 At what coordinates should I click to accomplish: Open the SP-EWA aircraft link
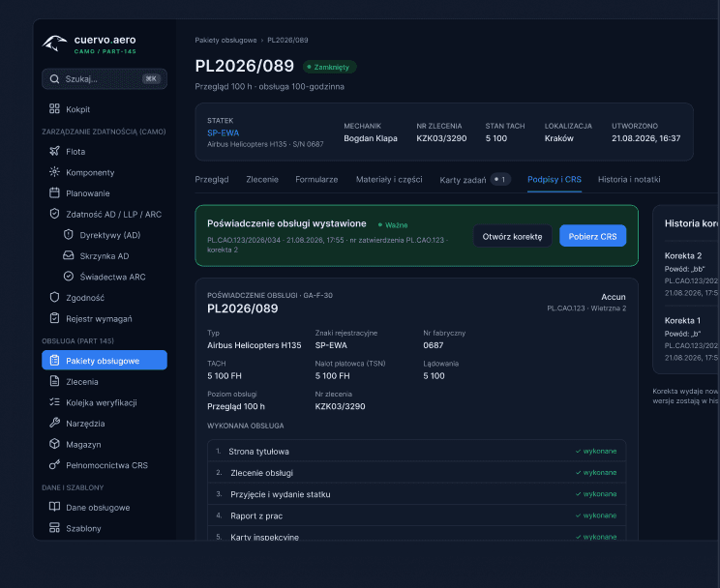tap(224, 133)
